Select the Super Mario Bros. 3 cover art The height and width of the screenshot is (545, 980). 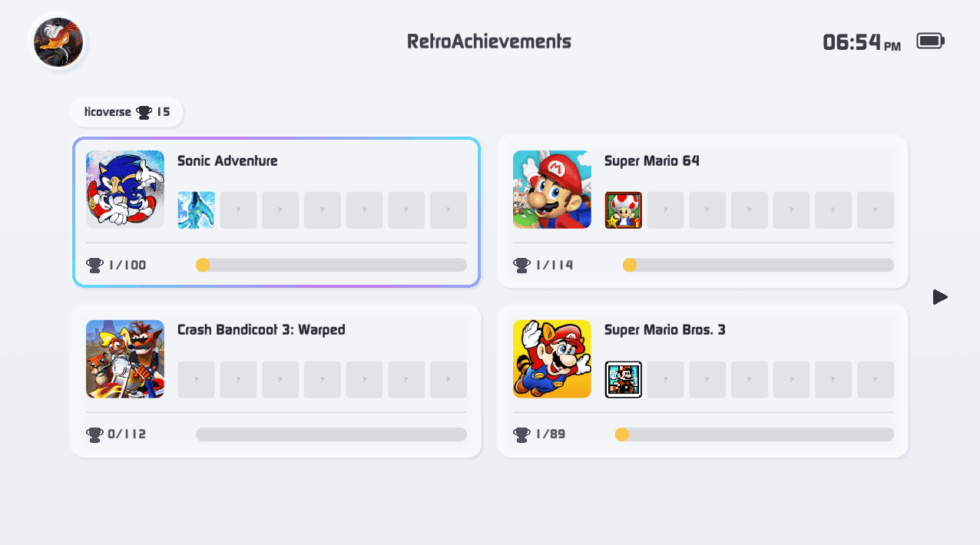551,358
